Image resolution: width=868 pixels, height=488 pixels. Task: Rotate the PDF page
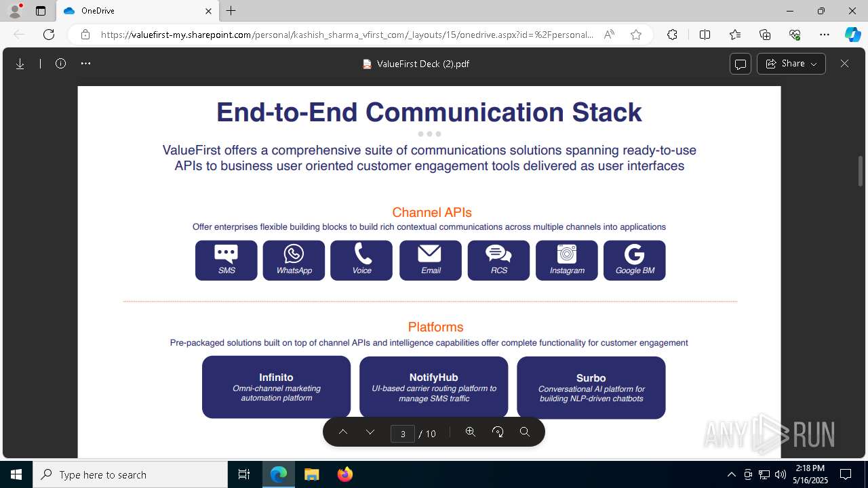coord(498,432)
